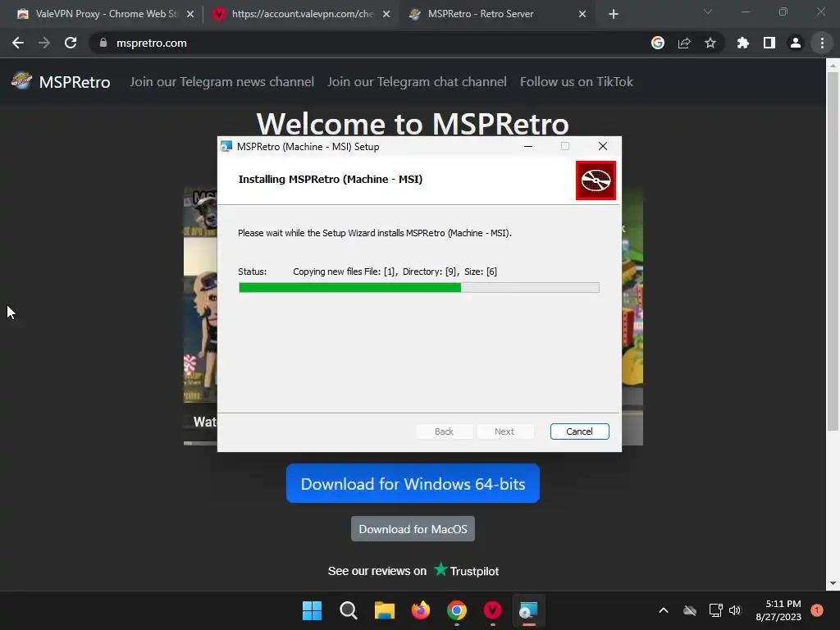Close the account.valevpn.com tab
Viewport: 840px width, 630px height.
(386, 14)
